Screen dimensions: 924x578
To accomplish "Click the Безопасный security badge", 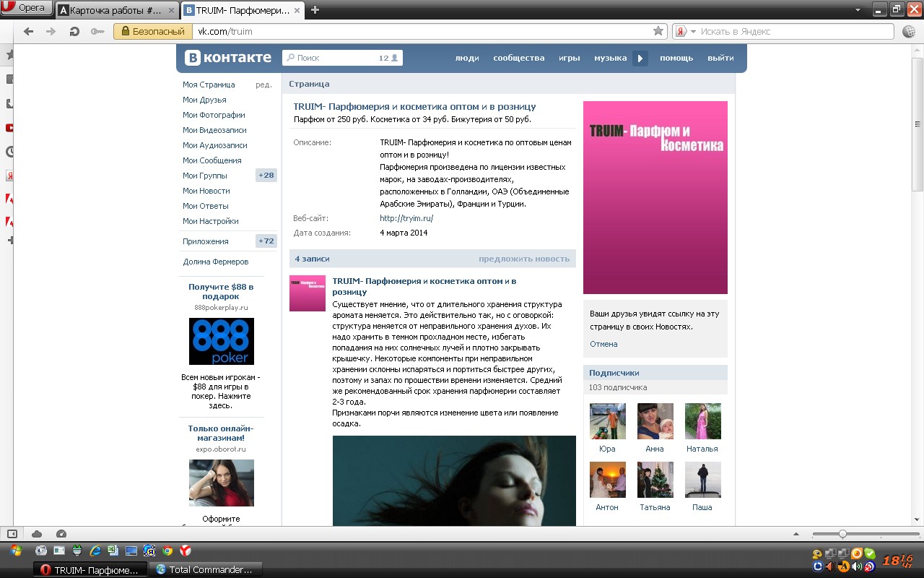I will 152,31.
